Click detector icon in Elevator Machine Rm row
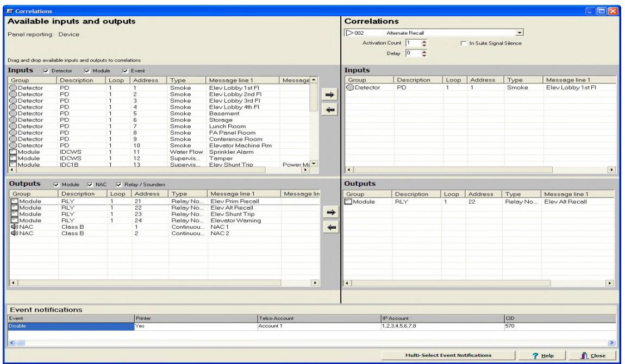The image size is (625, 364). pyautogui.click(x=13, y=146)
